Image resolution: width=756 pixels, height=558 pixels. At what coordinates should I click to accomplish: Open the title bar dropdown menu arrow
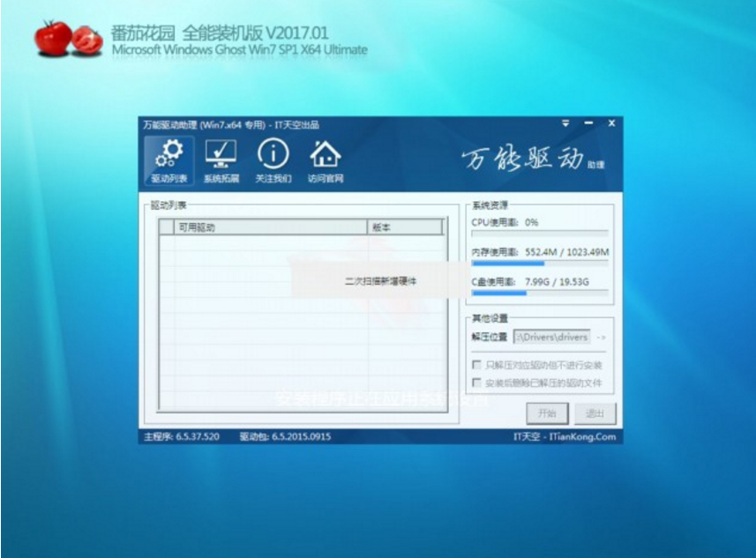(x=565, y=123)
